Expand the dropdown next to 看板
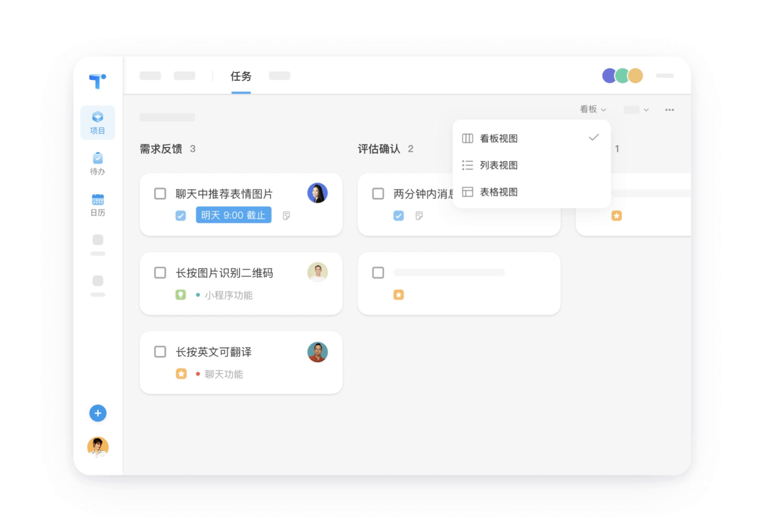The height and width of the screenshot is (532, 767). point(637,110)
